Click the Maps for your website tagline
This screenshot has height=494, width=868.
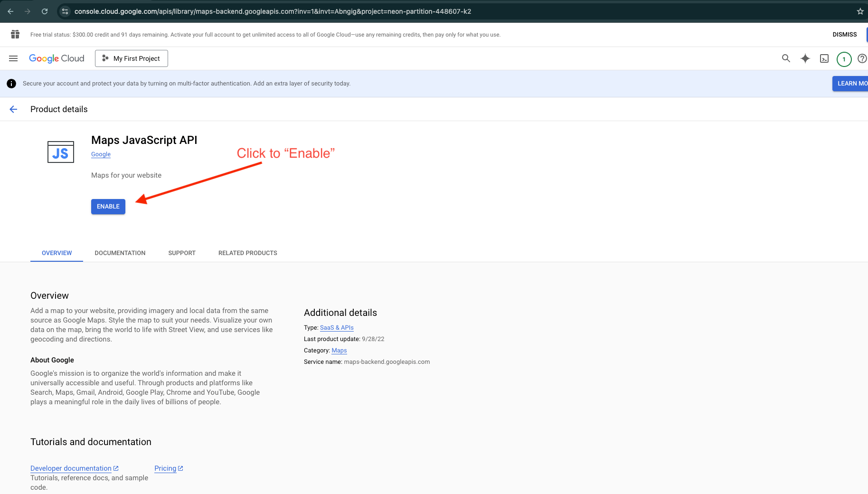(x=126, y=175)
